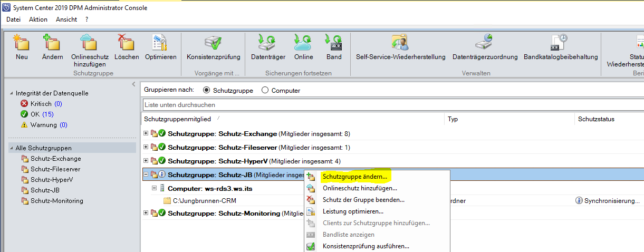Click the Kritisch (0) count link

coord(58,104)
